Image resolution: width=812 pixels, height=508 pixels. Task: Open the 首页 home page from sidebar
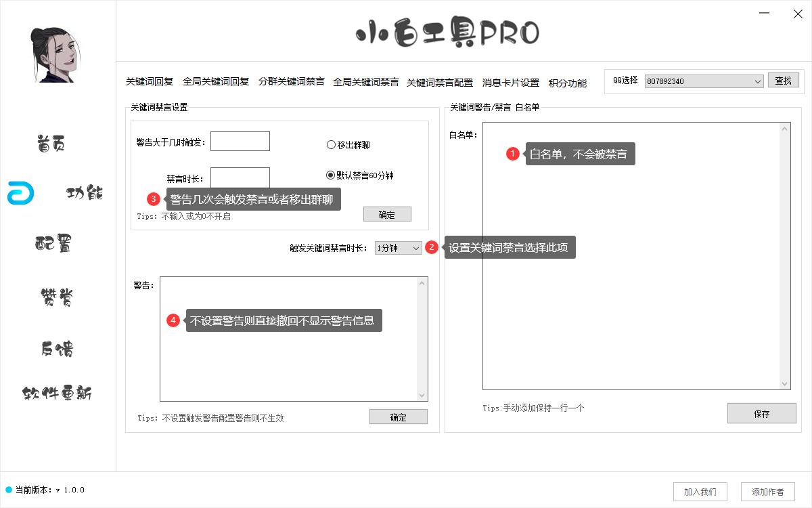(x=50, y=142)
